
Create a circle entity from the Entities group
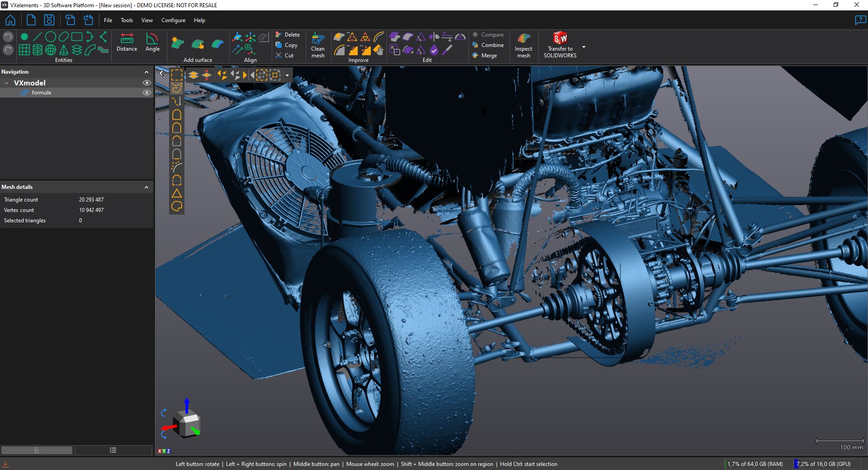(x=51, y=37)
